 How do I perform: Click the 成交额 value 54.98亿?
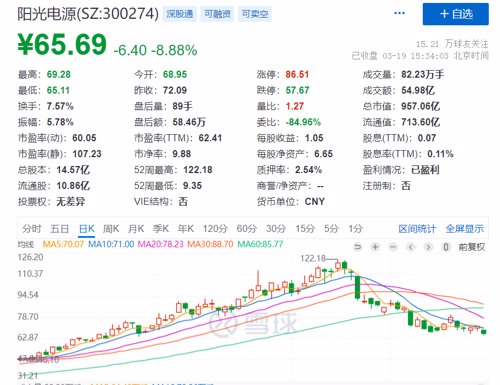pyautogui.click(x=418, y=90)
